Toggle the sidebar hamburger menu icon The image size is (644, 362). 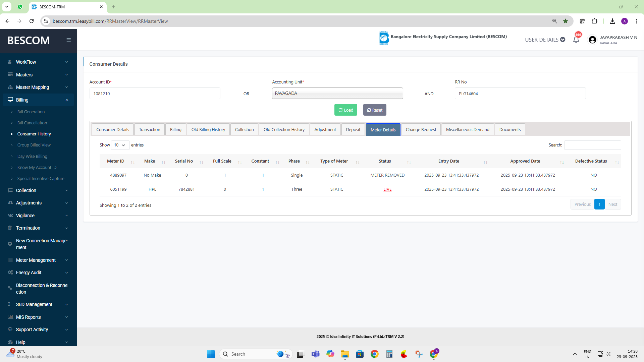pyautogui.click(x=68, y=40)
